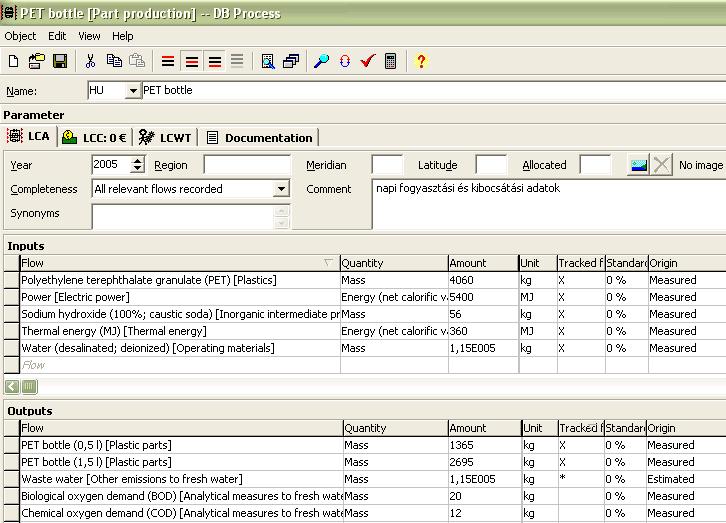Open the calculator toolbar icon
This screenshot has width=726, height=523.
tap(390, 61)
